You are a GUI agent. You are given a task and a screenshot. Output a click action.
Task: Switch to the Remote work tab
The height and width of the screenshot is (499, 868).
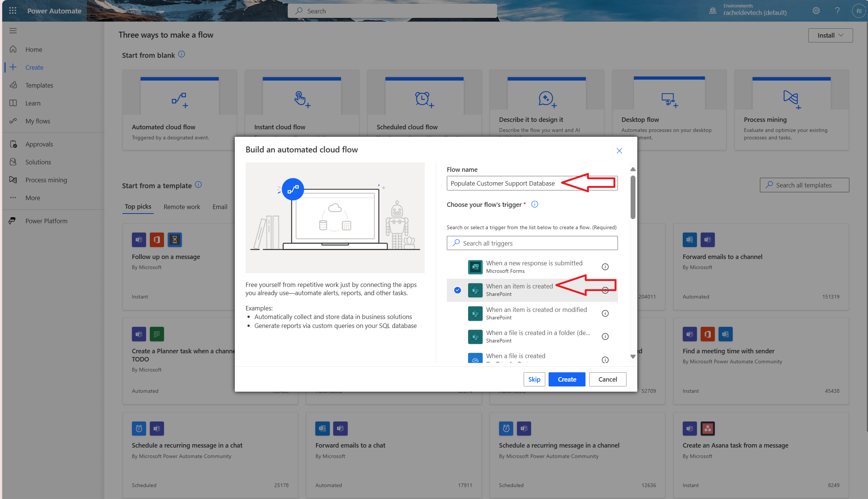[182, 206]
